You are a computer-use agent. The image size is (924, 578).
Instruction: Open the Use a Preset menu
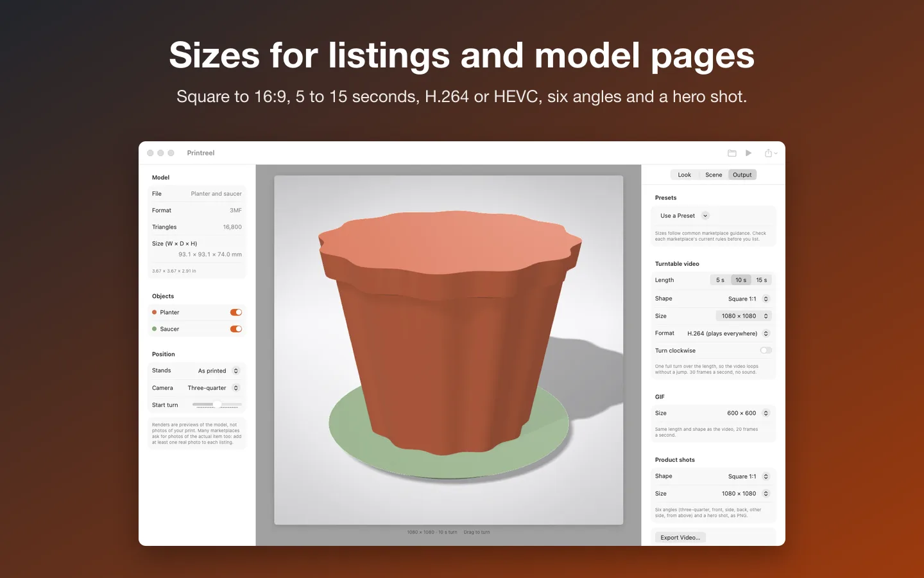pos(684,216)
